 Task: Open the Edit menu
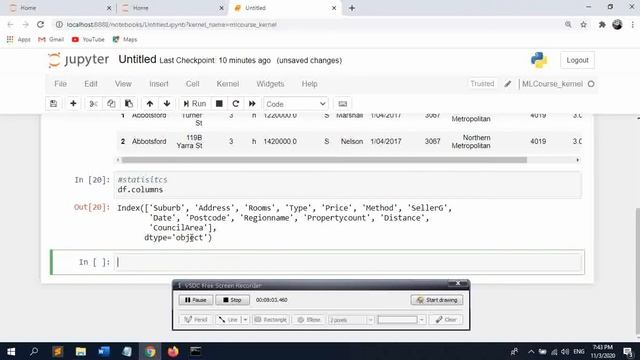[91, 84]
